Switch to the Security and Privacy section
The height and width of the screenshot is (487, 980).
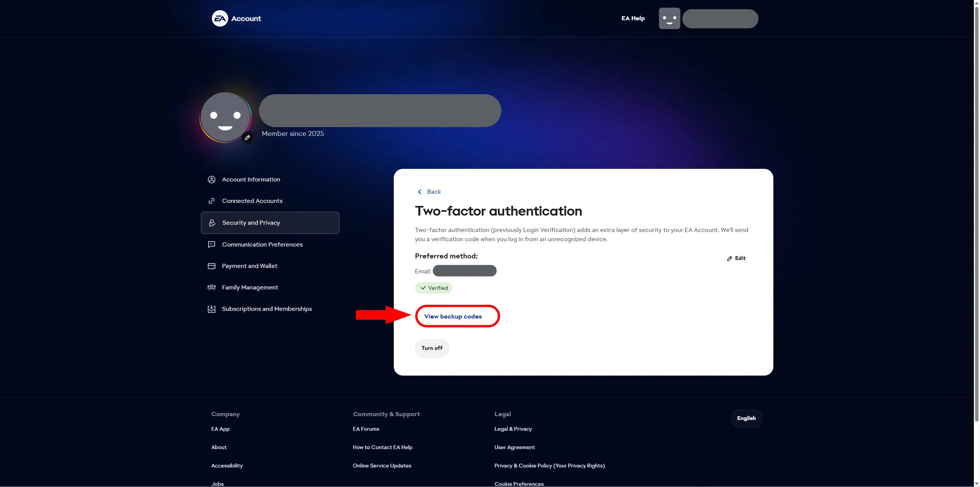pyautogui.click(x=251, y=222)
